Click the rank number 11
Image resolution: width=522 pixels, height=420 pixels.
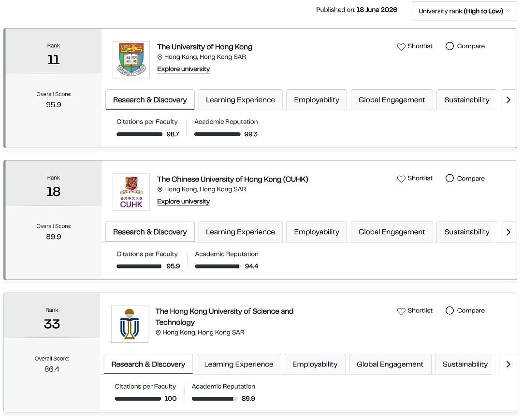tap(54, 59)
